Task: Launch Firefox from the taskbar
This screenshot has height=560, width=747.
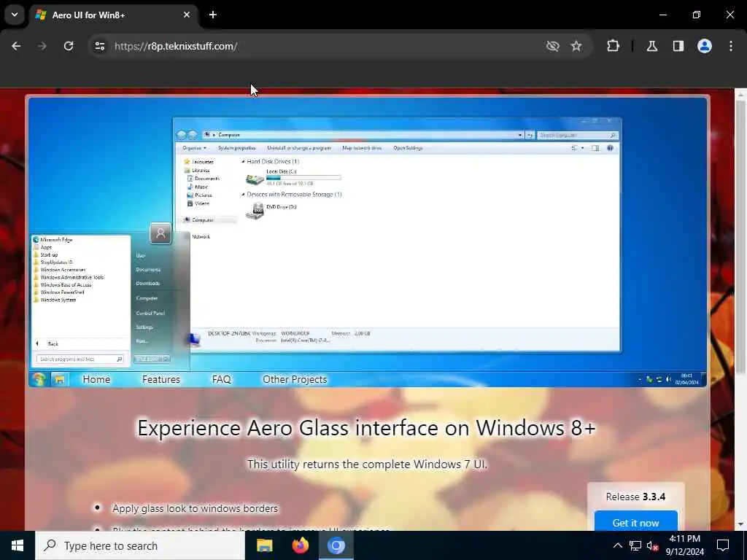Action: (300, 545)
